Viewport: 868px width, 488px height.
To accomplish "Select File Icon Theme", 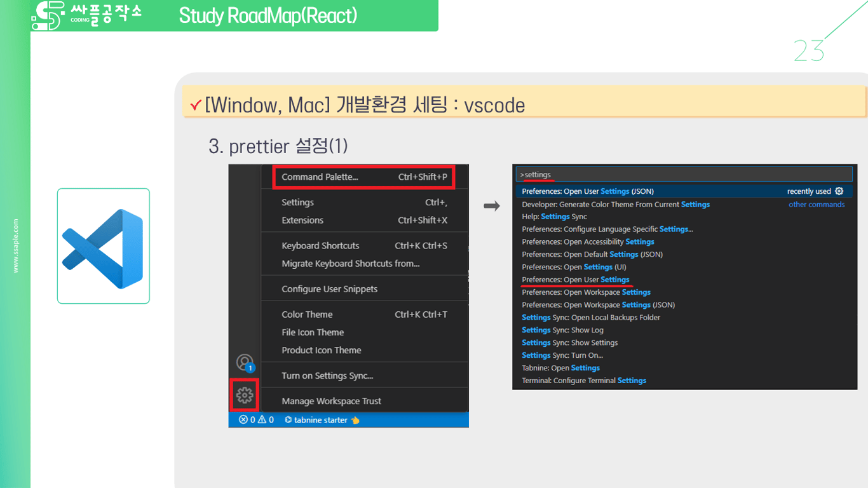I will [x=364, y=332].
